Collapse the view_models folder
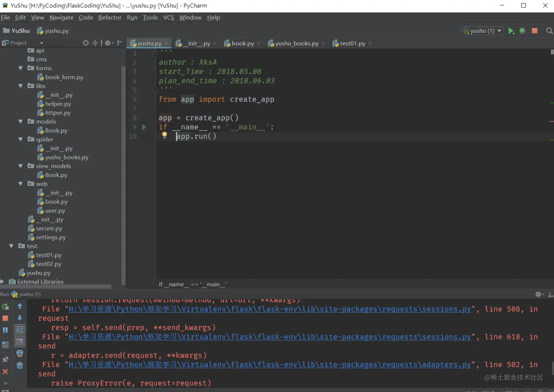Screen dimensions: 554x392 click(21, 166)
